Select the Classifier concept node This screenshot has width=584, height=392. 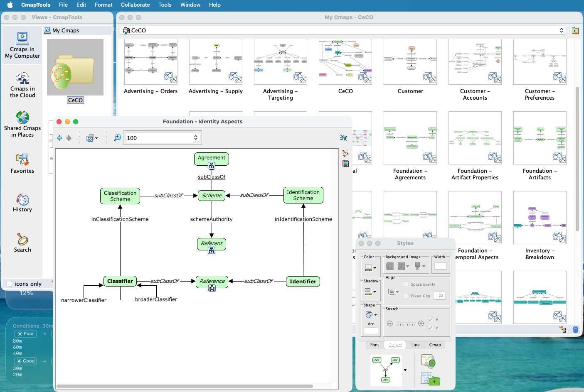(x=120, y=281)
